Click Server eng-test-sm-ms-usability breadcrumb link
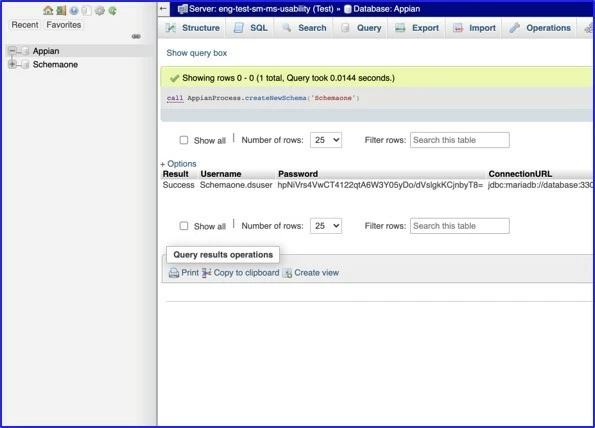This screenshot has width=595, height=428. [261, 9]
